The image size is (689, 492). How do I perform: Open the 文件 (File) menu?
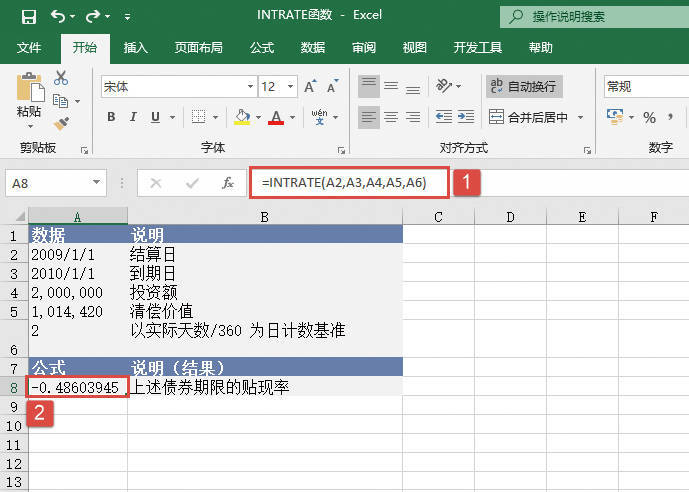29,48
